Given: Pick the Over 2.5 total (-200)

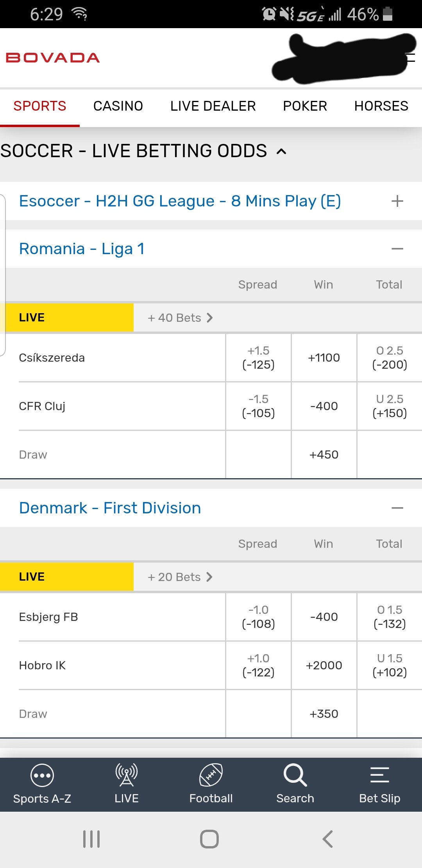Looking at the screenshot, I should [x=390, y=358].
